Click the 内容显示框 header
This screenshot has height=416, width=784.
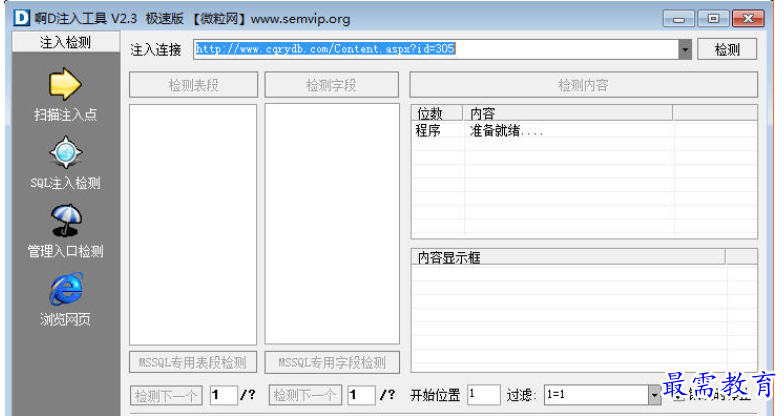point(568,258)
